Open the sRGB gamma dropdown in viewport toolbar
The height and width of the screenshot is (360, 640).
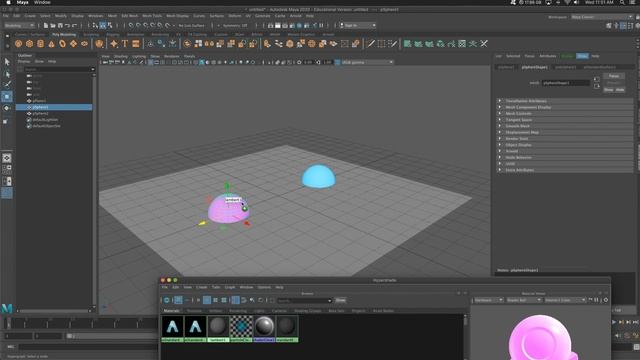[367, 62]
